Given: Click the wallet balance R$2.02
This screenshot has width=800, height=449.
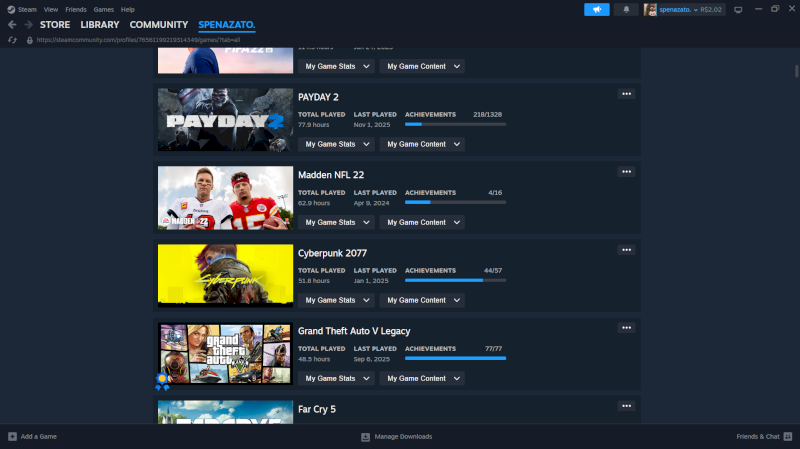Looking at the screenshot, I should [x=711, y=10].
